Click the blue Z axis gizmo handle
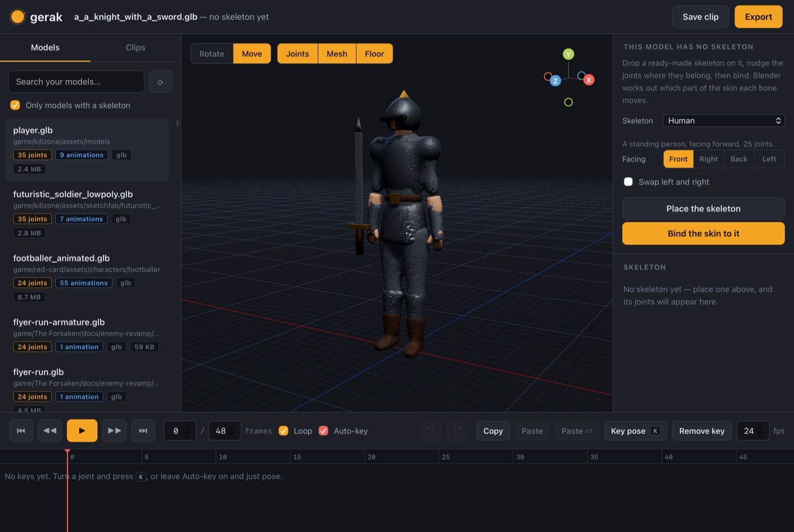This screenshot has width=794, height=532. 555,81
